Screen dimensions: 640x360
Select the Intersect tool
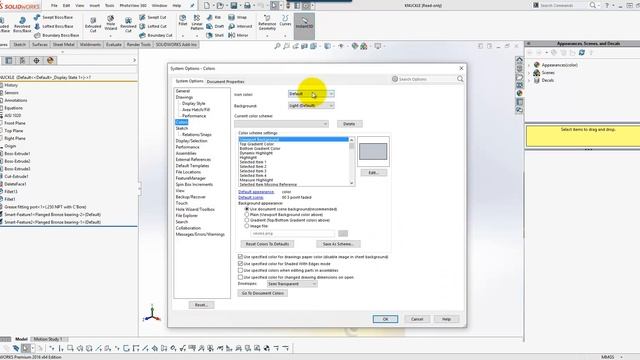pos(240,26)
